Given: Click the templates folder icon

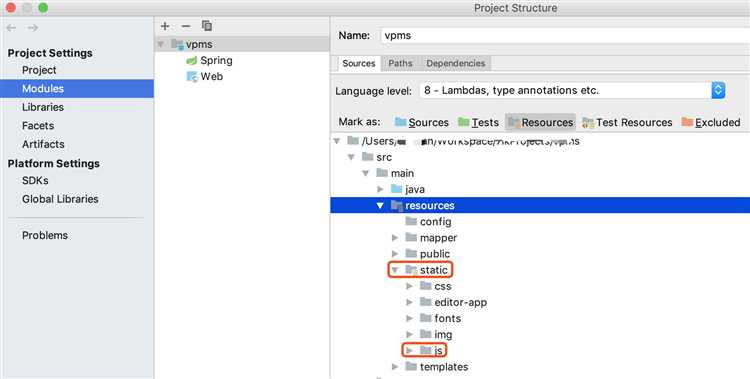Looking at the screenshot, I should click(x=411, y=367).
